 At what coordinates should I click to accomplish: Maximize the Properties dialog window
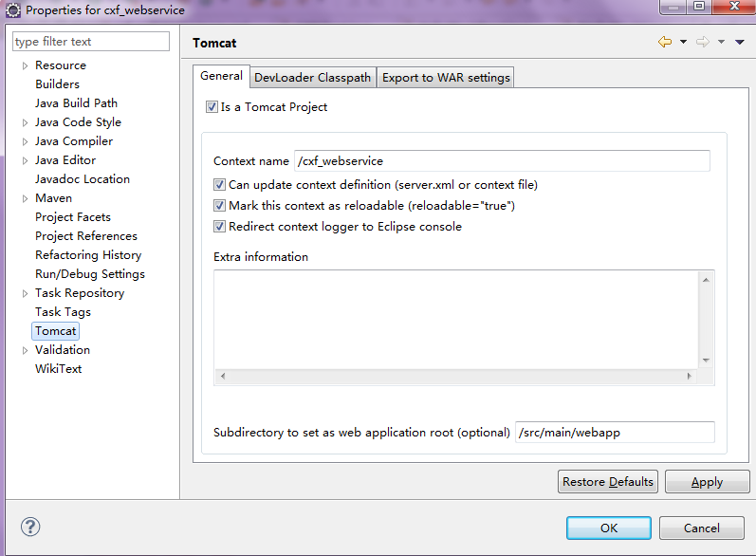699,7
